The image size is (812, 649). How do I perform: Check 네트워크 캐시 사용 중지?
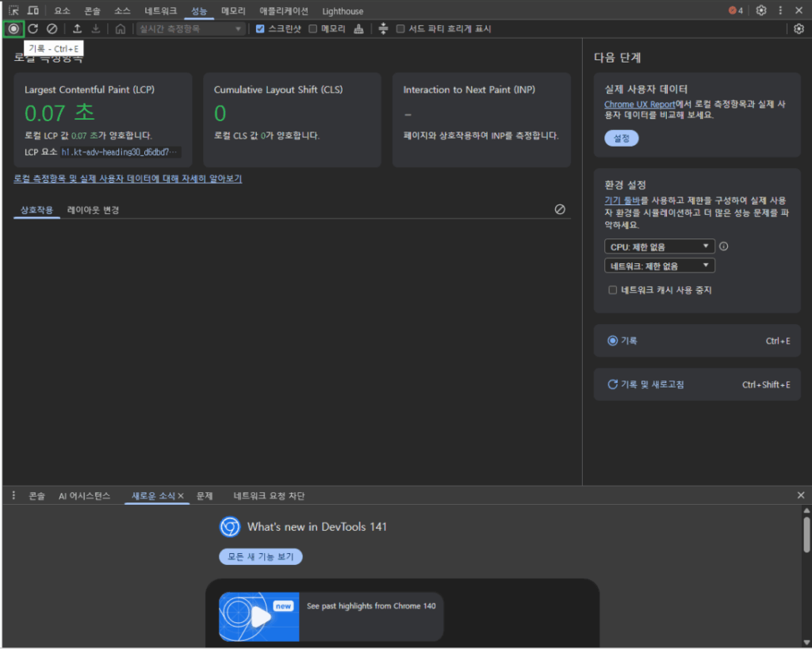(613, 289)
